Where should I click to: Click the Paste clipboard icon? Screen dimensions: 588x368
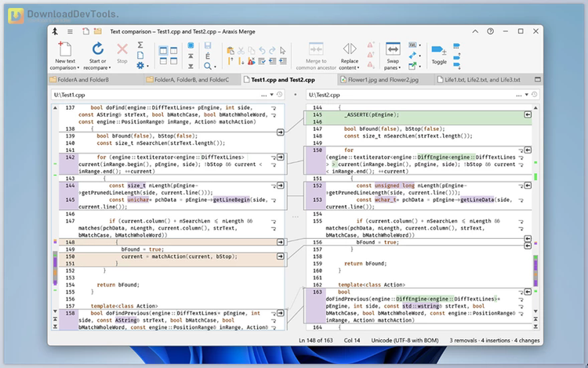coord(230,51)
